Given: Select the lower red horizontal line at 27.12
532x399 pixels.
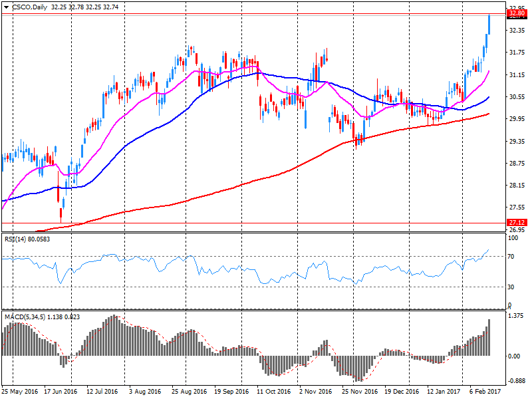Looking at the screenshot, I should (253, 223).
